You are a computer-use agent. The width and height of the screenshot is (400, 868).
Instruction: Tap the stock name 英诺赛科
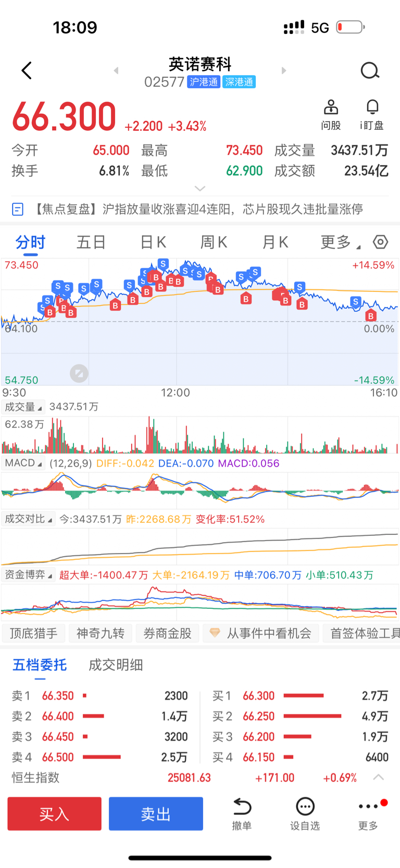click(x=200, y=64)
